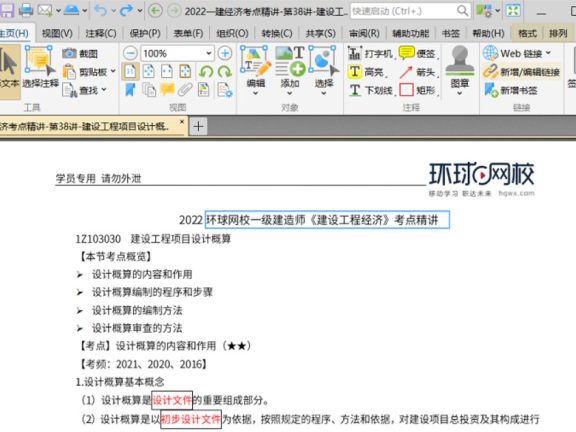The width and height of the screenshot is (576, 432).
Task: Open the 书签 ribbon tab
Action: 451,34
